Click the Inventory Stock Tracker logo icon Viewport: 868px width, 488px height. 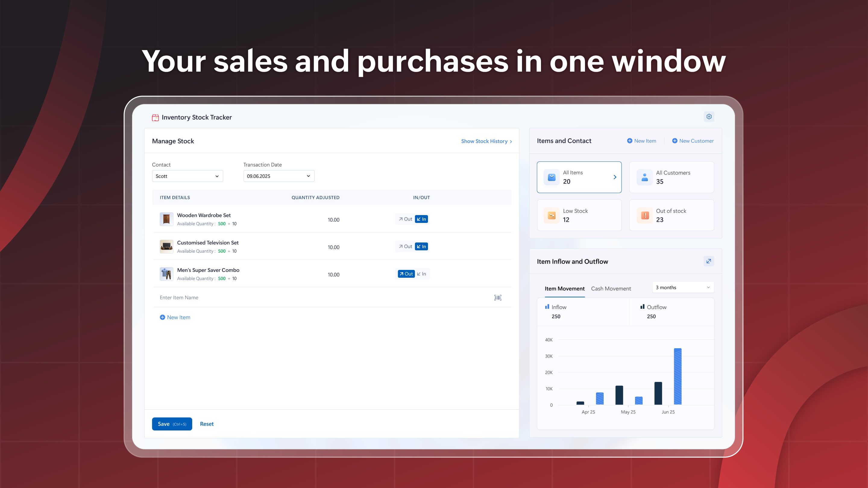coord(155,117)
